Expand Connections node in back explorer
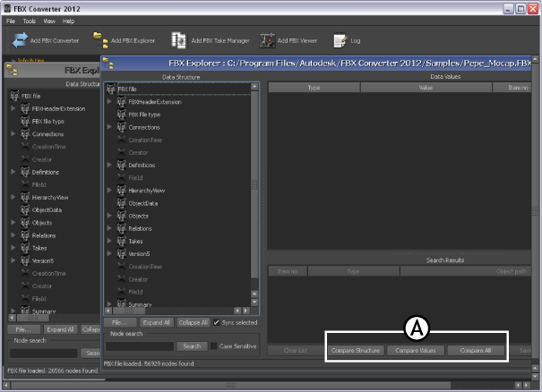Image resolution: width=542 pixels, height=392 pixels. (x=13, y=133)
